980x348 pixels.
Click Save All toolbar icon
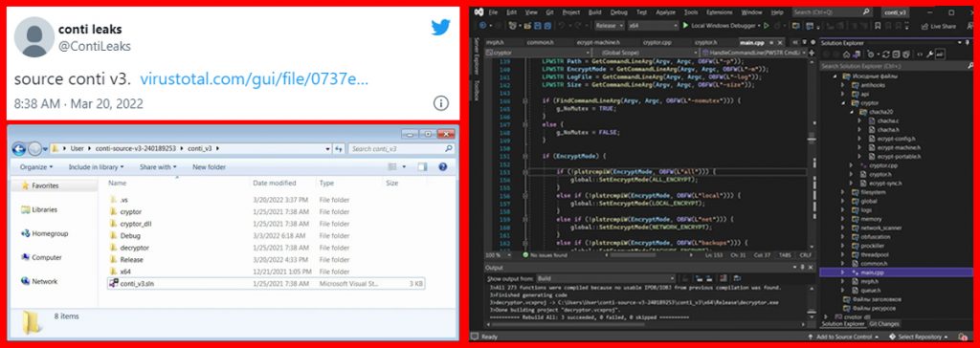(x=546, y=26)
